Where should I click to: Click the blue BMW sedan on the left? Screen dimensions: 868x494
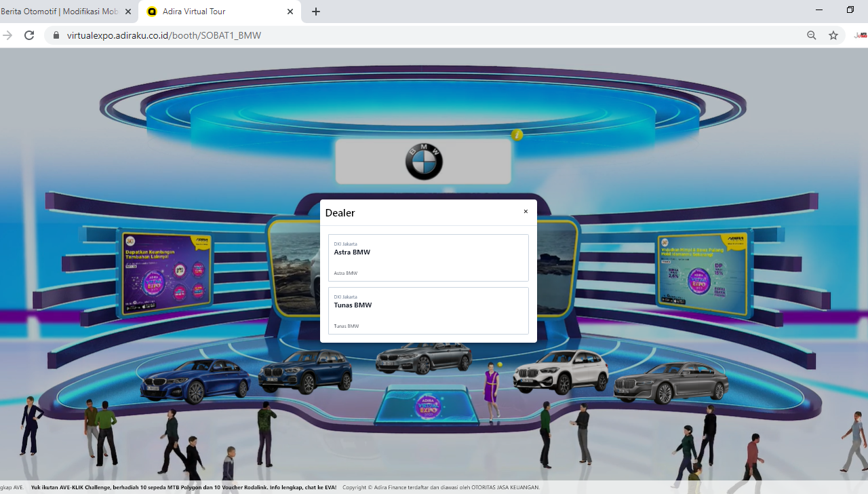(x=195, y=381)
